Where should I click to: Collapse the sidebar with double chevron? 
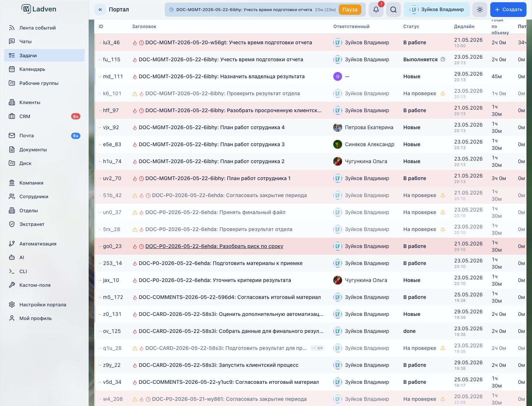pyautogui.click(x=100, y=10)
